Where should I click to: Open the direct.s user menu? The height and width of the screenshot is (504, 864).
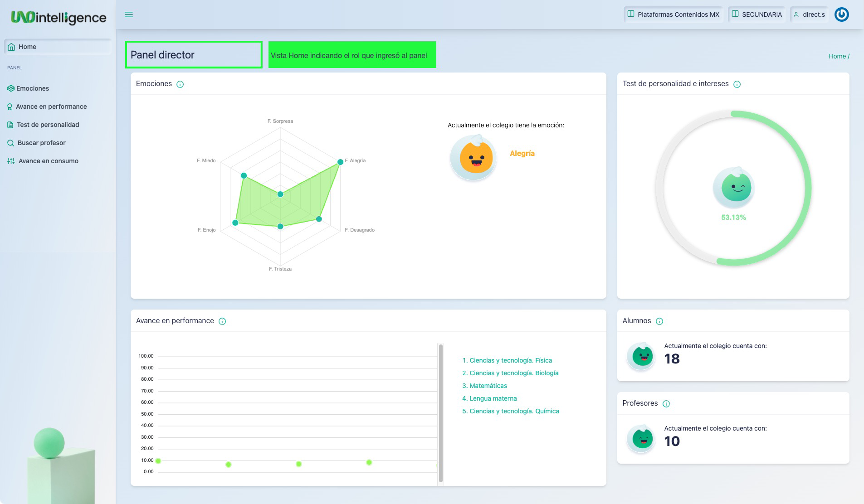point(809,15)
